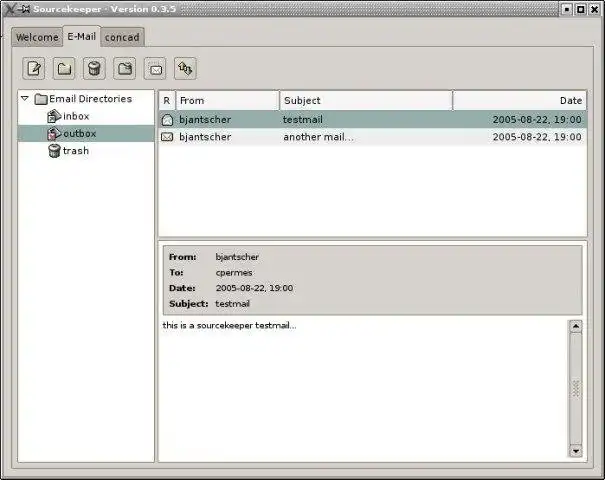Open the concad tab
The height and width of the screenshot is (480, 605).
[x=122, y=37]
